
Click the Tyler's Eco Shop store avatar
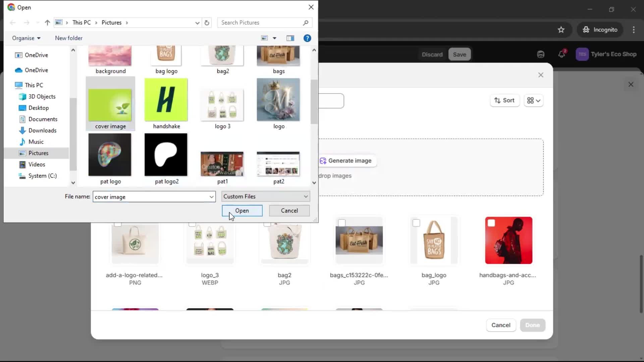(x=583, y=54)
